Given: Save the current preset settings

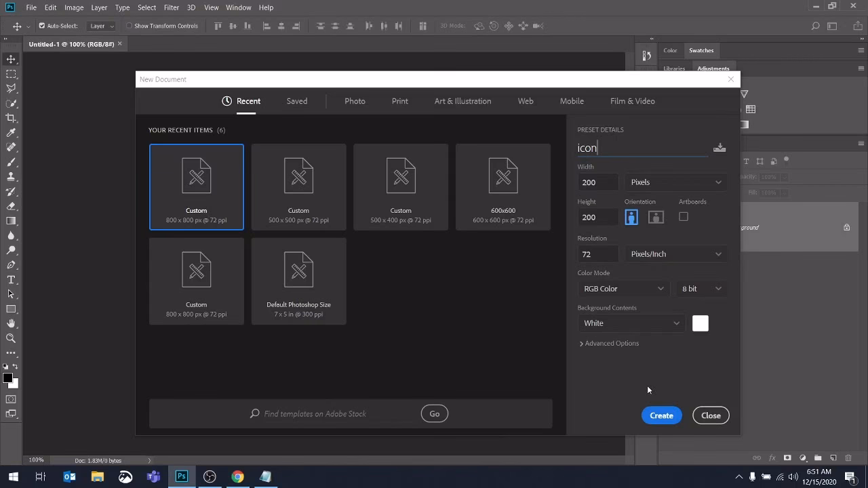Looking at the screenshot, I should click(719, 147).
